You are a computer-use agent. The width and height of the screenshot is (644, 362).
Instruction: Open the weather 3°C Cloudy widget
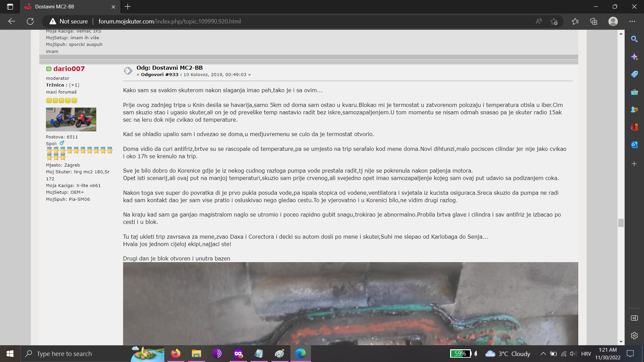(508, 354)
